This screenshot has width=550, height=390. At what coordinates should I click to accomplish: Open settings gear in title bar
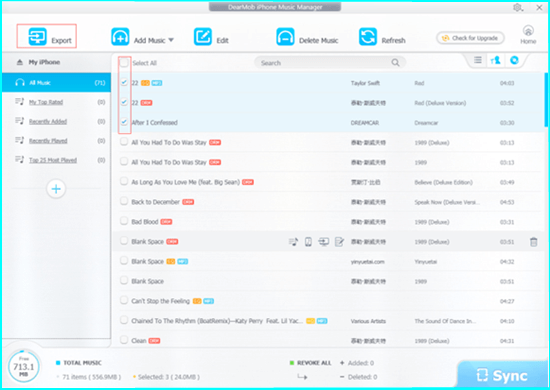tap(518, 8)
